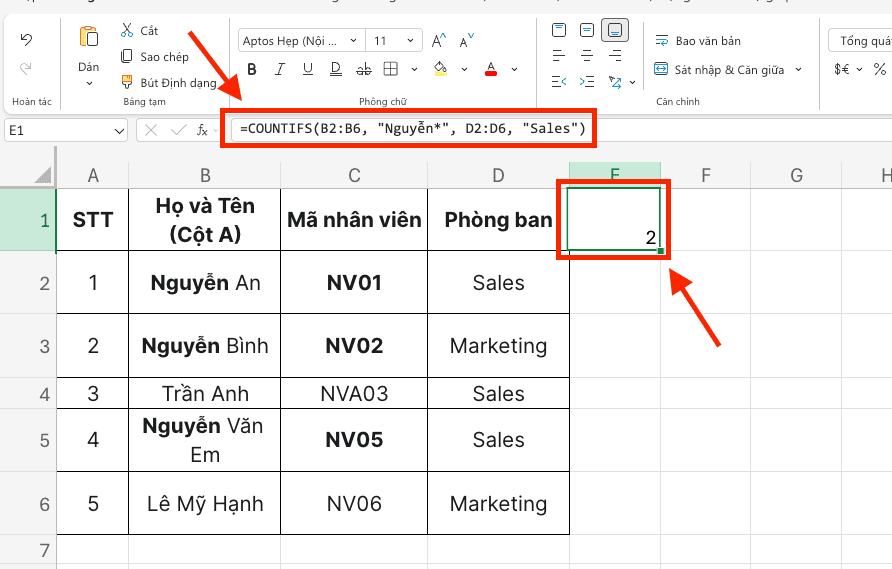This screenshot has width=892, height=569.
Task: Expand merge and center options arrow
Action: [x=799, y=69]
